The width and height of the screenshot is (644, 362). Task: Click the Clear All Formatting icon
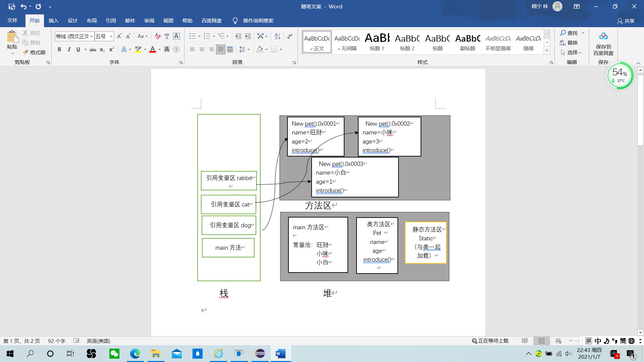(x=158, y=36)
